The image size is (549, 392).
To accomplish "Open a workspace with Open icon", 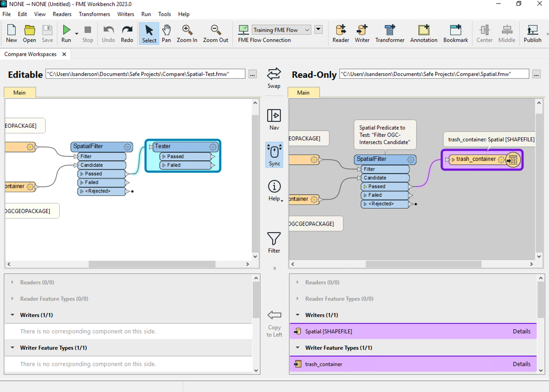I will 29,34.
